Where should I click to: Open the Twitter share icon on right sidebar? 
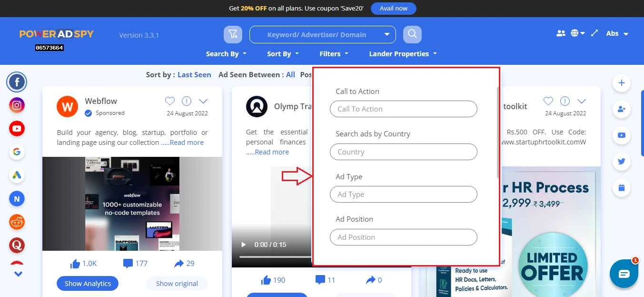pyautogui.click(x=621, y=162)
